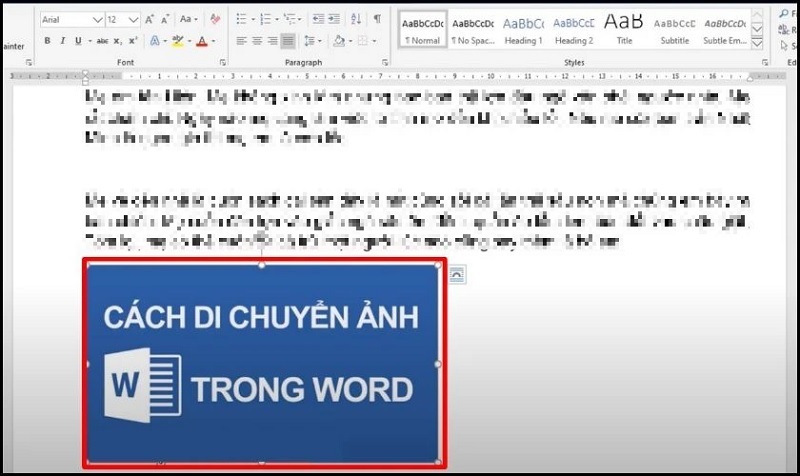The height and width of the screenshot is (476, 800).
Task: Toggle Strikethrough abc formatting
Action: pos(102,41)
